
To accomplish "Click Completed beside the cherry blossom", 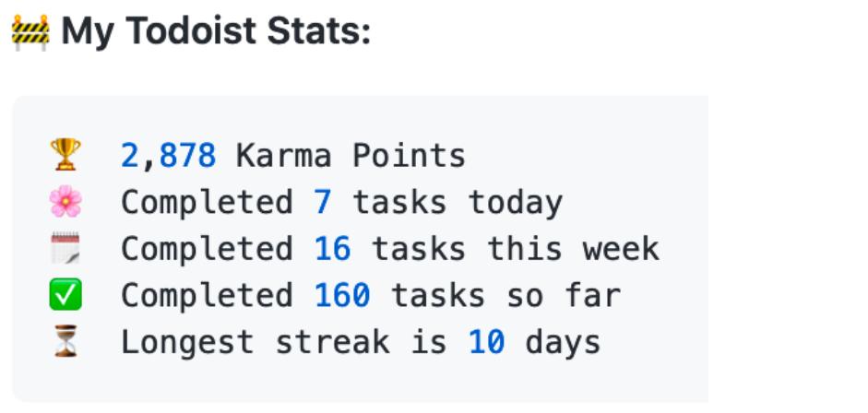I will click(x=207, y=201).
